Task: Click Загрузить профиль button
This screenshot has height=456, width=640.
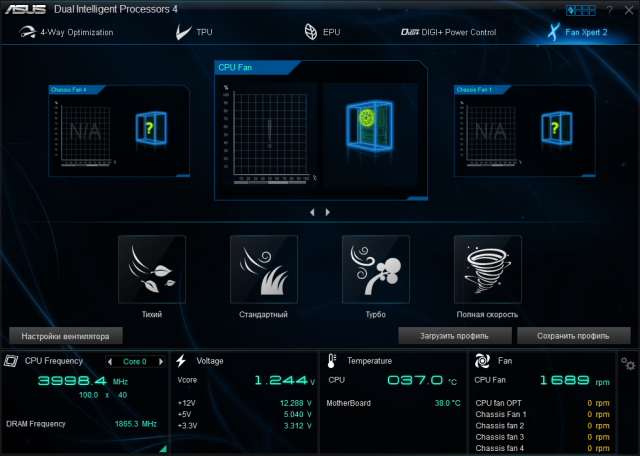Action: point(455,336)
